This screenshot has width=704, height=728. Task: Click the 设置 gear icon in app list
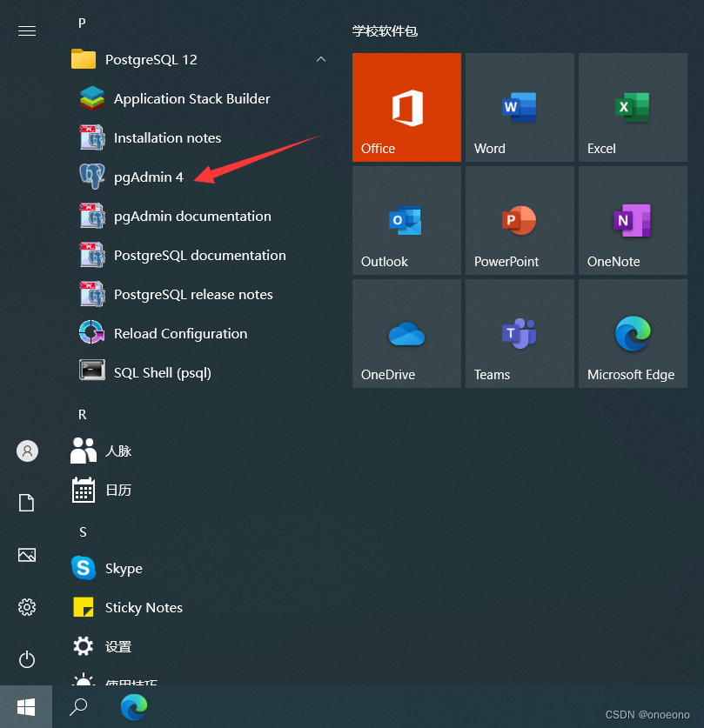point(84,646)
